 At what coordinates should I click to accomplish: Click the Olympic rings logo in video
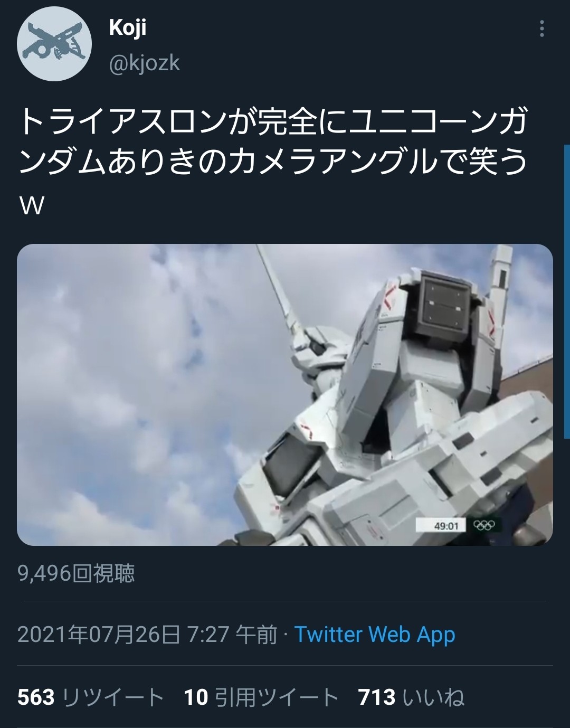(x=484, y=525)
